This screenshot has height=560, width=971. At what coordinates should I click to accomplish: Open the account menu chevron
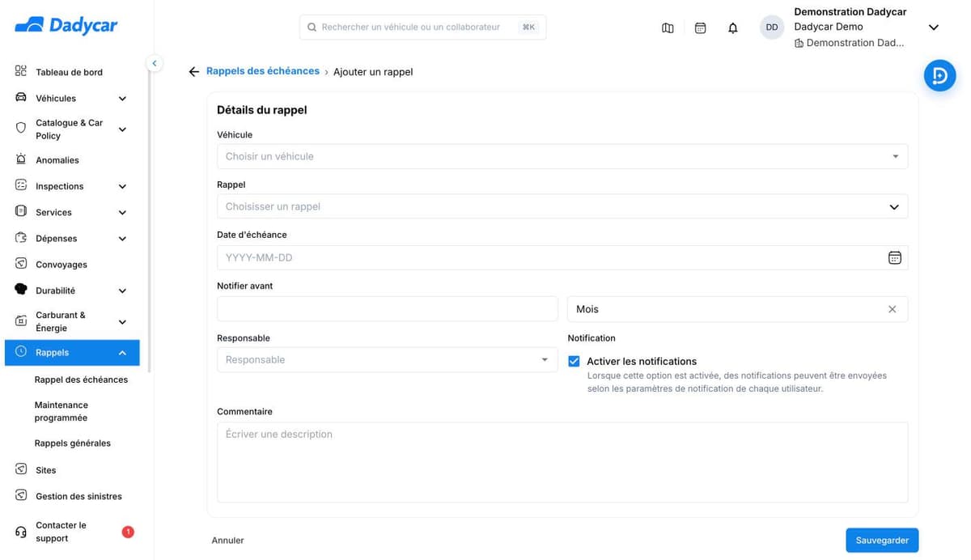pos(933,28)
